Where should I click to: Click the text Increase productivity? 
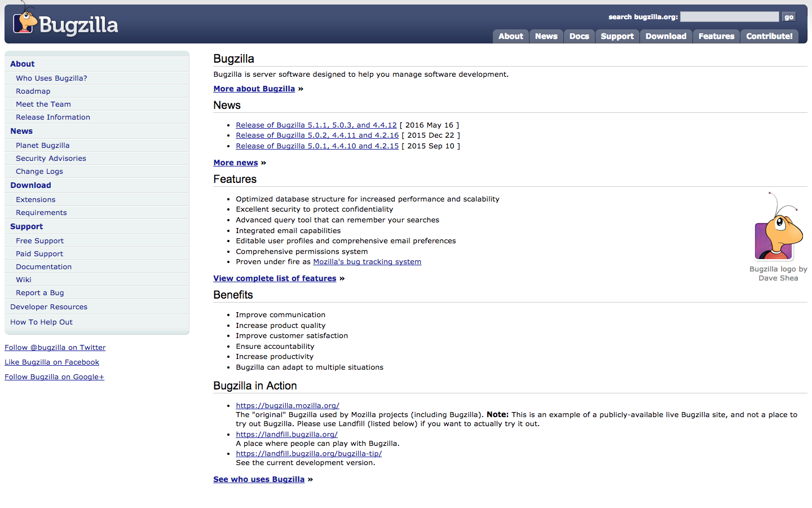[275, 357]
